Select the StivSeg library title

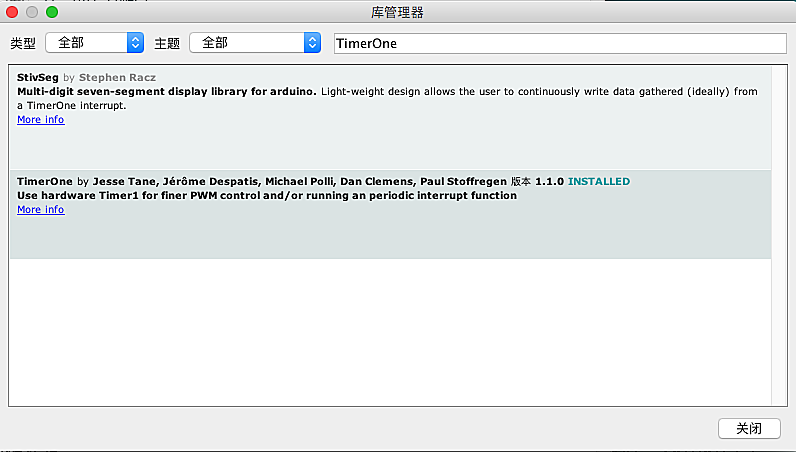(38, 77)
